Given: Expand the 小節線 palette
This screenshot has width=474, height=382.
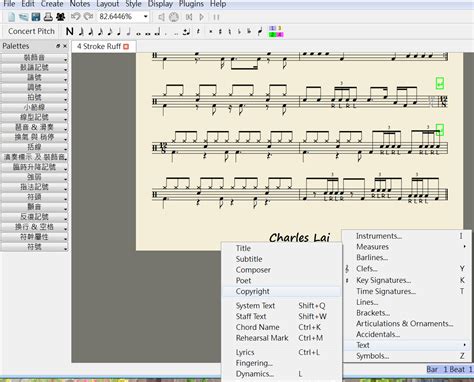Looking at the screenshot, I should [x=34, y=107].
